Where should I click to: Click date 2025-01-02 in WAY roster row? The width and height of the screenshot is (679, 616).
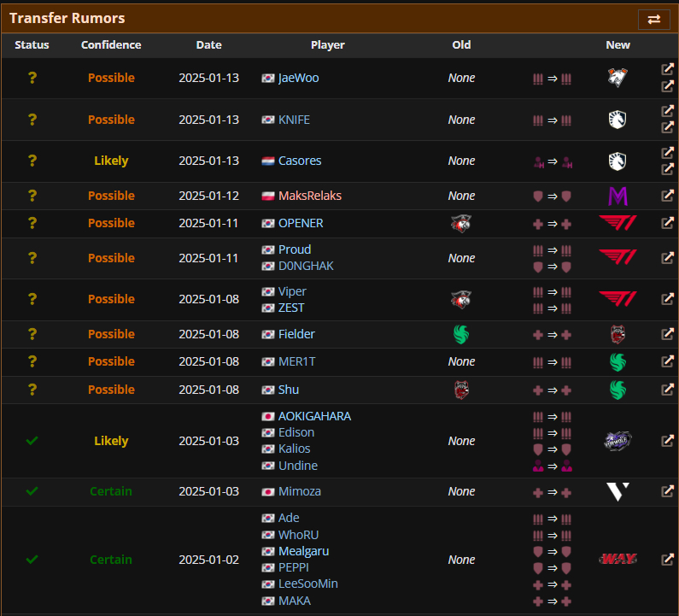[x=208, y=560]
